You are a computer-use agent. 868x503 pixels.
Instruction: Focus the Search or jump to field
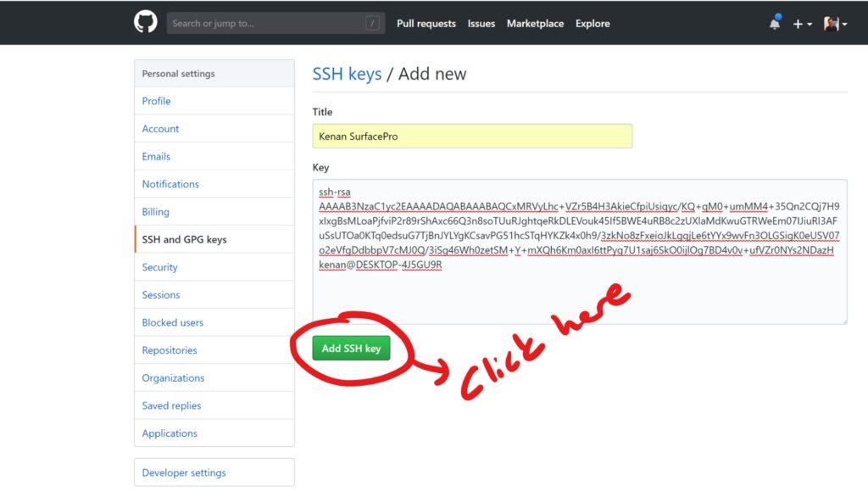275,23
